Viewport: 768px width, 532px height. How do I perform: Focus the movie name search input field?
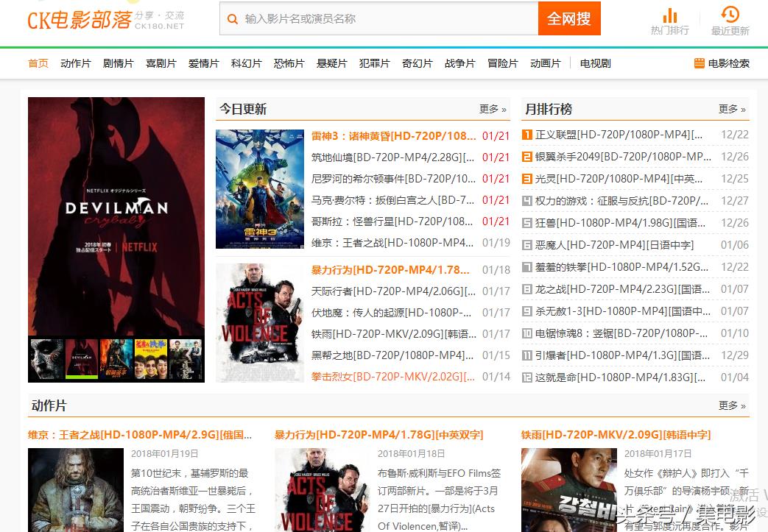point(387,19)
